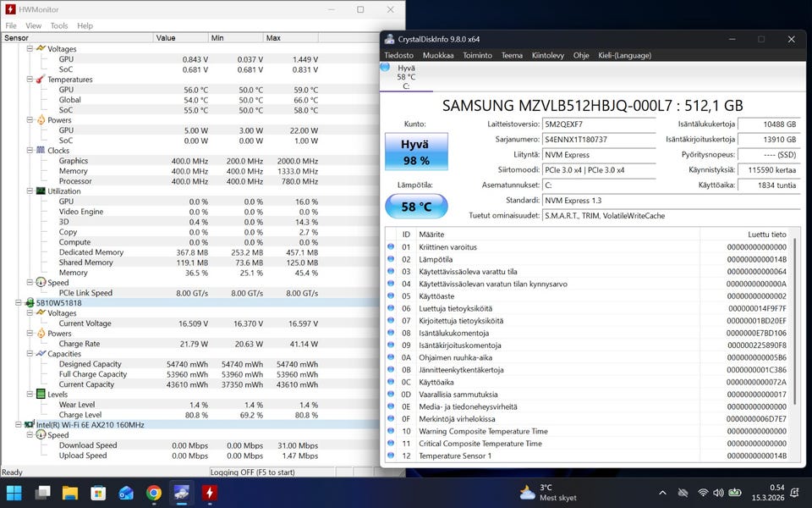Open the Kiintolevy menu in CrystalDiskInfo

(548, 55)
